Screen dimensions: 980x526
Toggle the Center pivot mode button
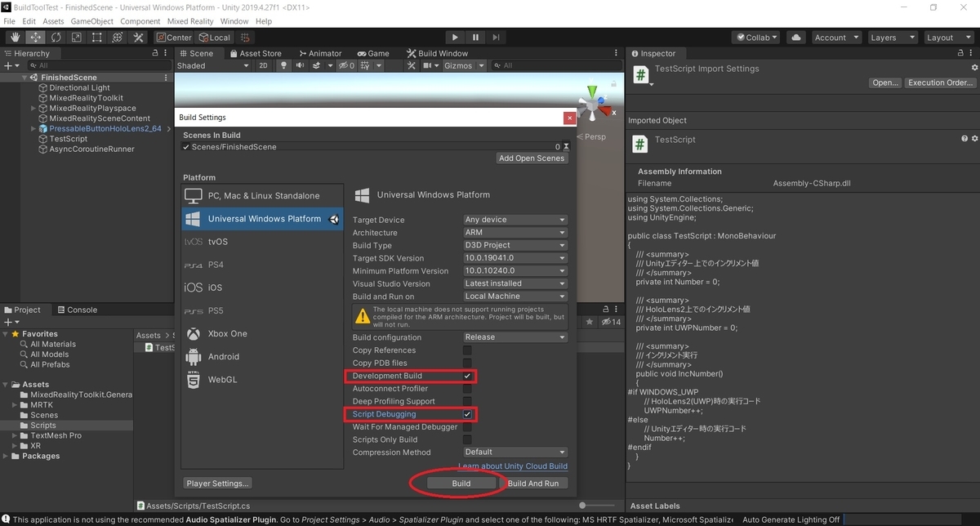[x=174, y=38]
